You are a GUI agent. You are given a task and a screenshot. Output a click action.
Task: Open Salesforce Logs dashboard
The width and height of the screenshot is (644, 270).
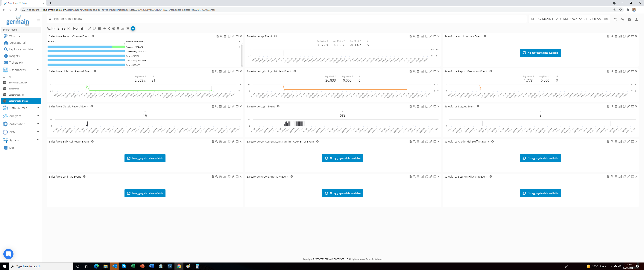click(x=16, y=95)
